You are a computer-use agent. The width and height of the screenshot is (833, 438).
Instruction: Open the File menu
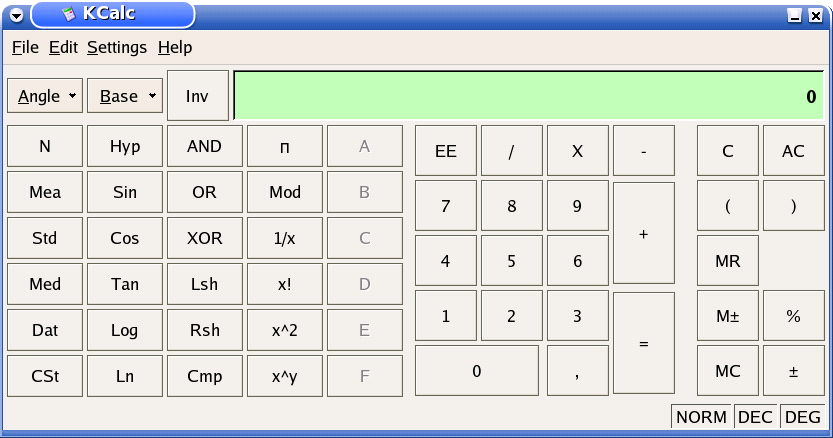25,47
